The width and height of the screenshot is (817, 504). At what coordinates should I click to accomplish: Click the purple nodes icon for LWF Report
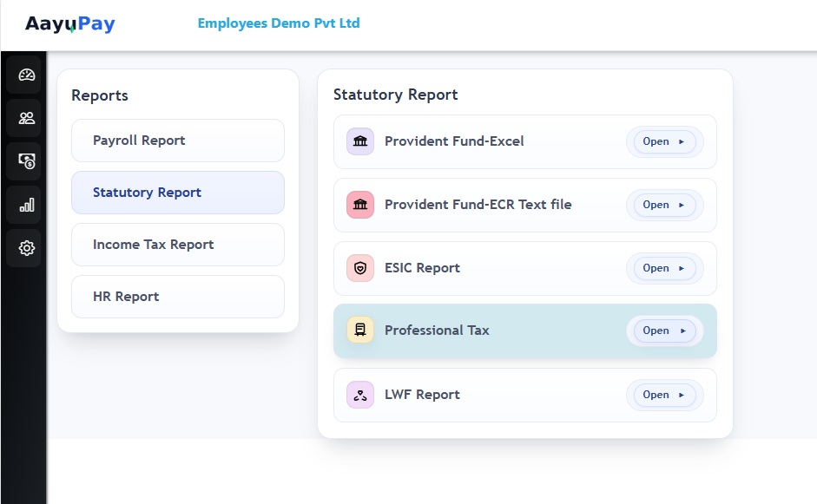click(360, 395)
